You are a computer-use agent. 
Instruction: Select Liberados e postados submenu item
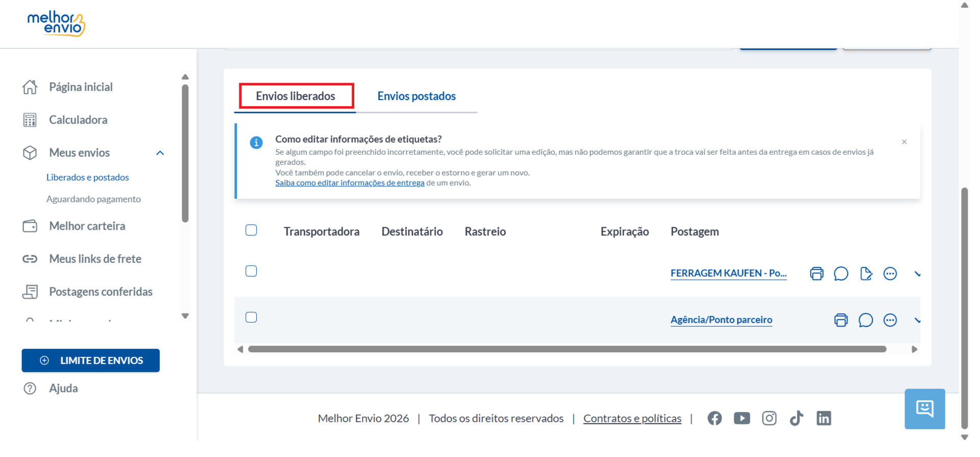[88, 177]
